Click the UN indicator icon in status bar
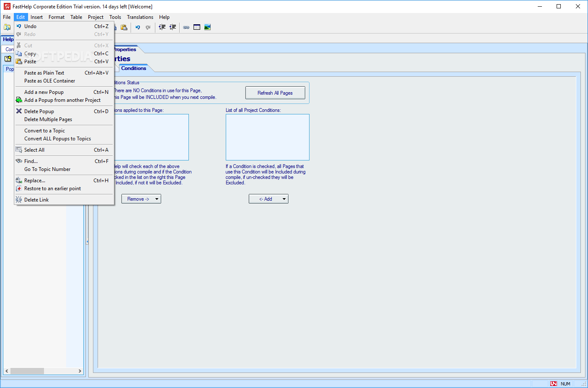The image size is (588, 388). pos(554,384)
